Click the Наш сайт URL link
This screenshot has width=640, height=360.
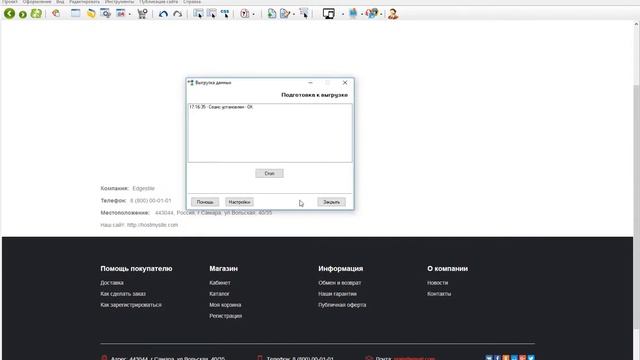point(153,225)
